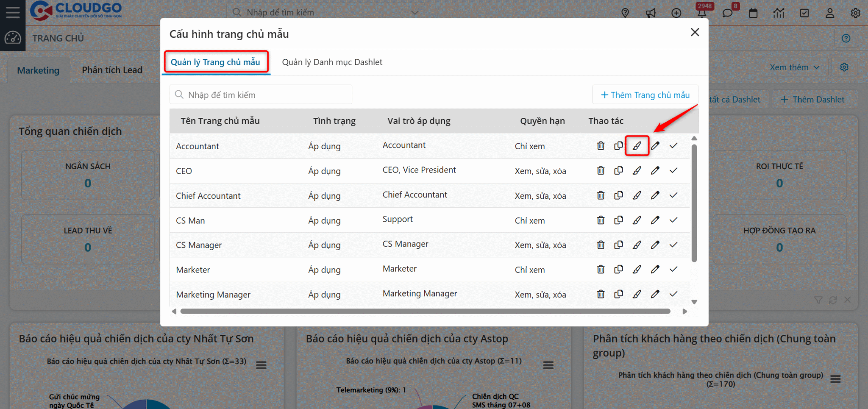Open the calendar icon in top bar
868x409 pixels.
pyautogui.click(x=753, y=13)
